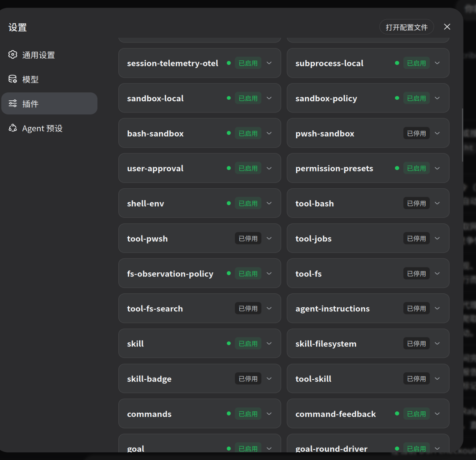476x460 pixels.
Task: Click the goal-round-driver plugin name
Action: tap(331, 449)
